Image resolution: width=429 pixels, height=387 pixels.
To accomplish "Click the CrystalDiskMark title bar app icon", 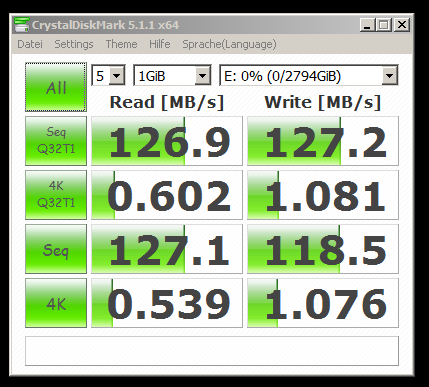I will coord(22,25).
